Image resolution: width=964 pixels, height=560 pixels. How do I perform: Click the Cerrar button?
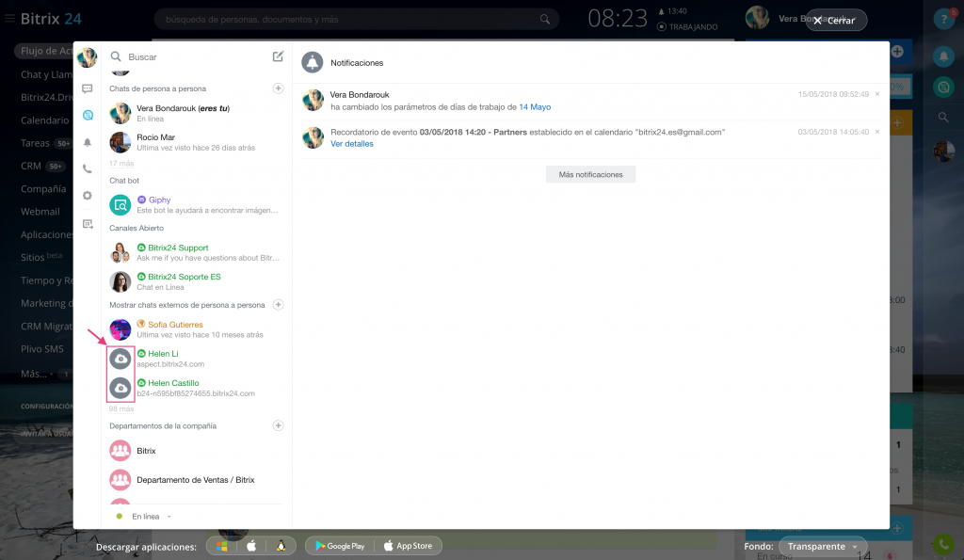836,21
